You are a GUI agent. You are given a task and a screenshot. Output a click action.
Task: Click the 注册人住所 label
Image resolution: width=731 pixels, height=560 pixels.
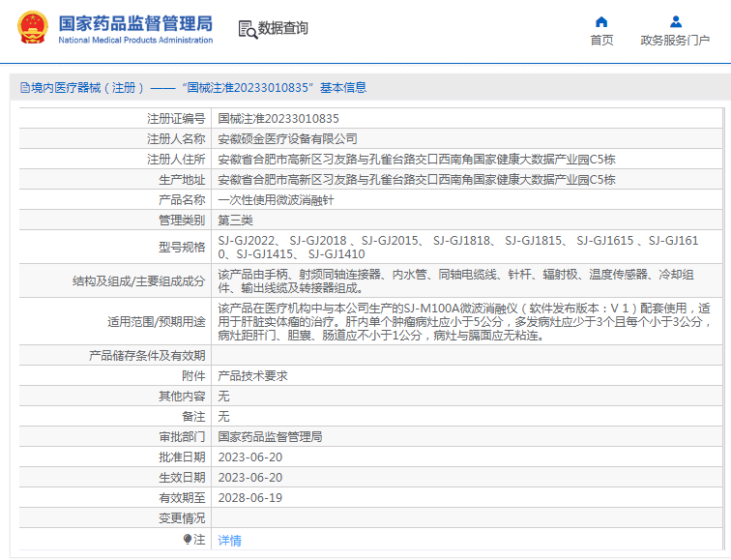176,160
